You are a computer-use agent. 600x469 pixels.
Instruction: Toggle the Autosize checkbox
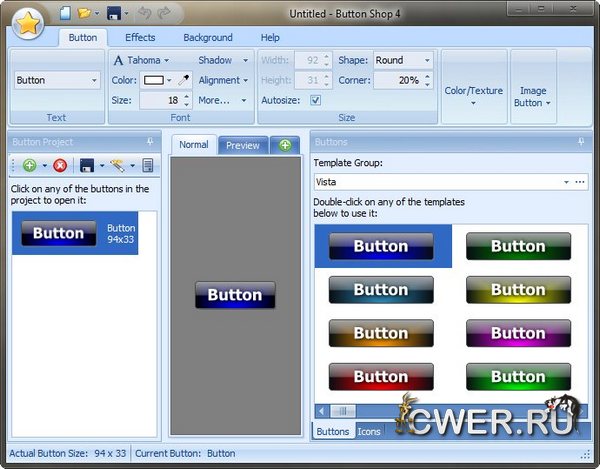coord(316,100)
